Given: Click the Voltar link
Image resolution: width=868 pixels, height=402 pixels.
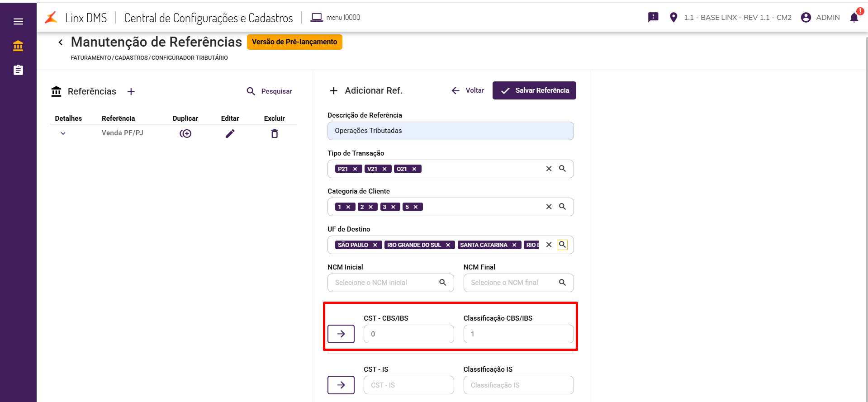Looking at the screenshot, I should coord(468,90).
